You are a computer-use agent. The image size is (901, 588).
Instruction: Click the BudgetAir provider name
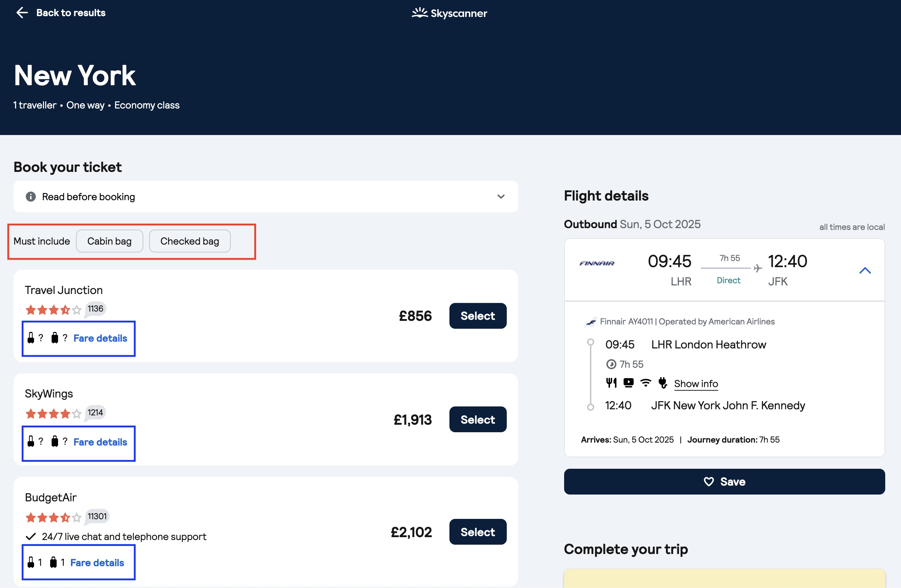(x=51, y=497)
